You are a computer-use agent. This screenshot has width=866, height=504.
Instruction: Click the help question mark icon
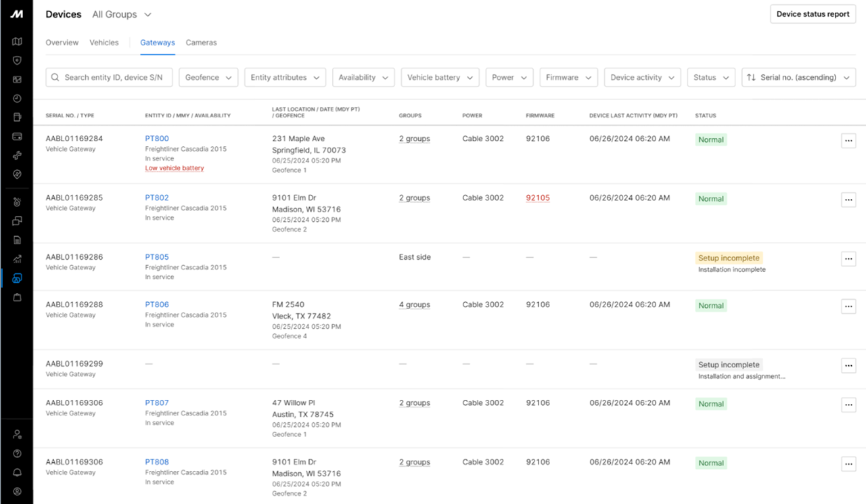pos(17,453)
